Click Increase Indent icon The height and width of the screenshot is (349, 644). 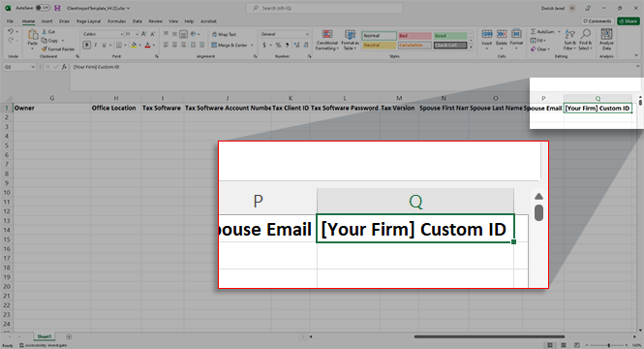click(x=201, y=45)
